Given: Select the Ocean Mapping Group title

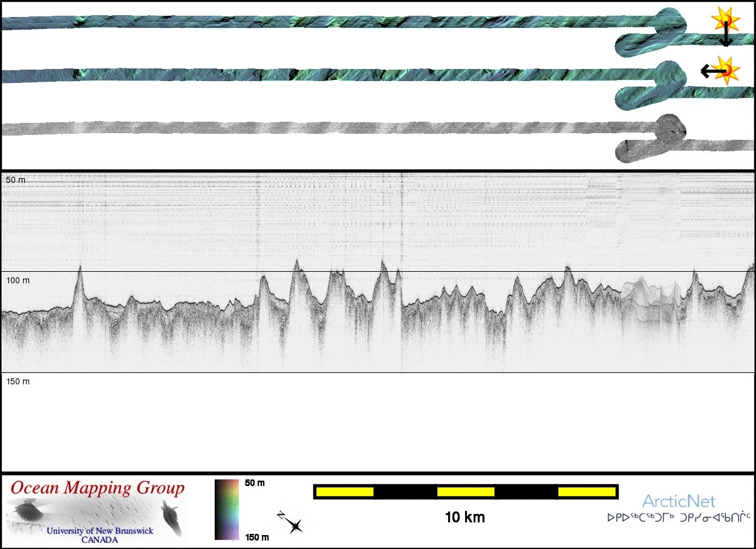Looking at the screenshot, I should [x=97, y=488].
